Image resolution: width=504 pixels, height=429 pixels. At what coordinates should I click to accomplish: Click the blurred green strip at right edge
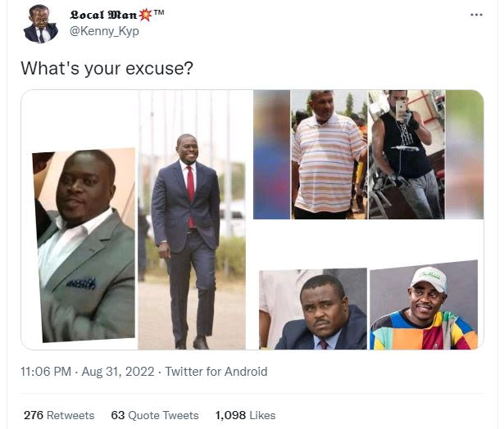pos(464,156)
